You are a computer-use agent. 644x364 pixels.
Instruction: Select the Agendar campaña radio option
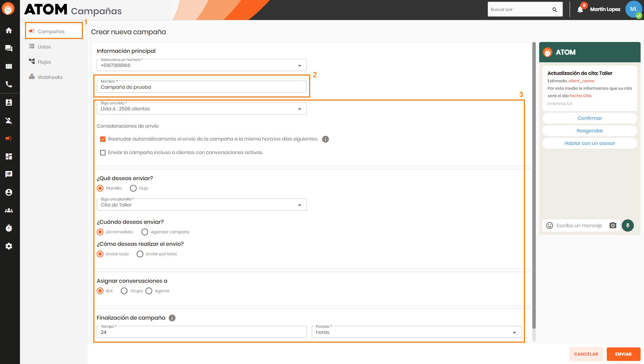(145, 232)
